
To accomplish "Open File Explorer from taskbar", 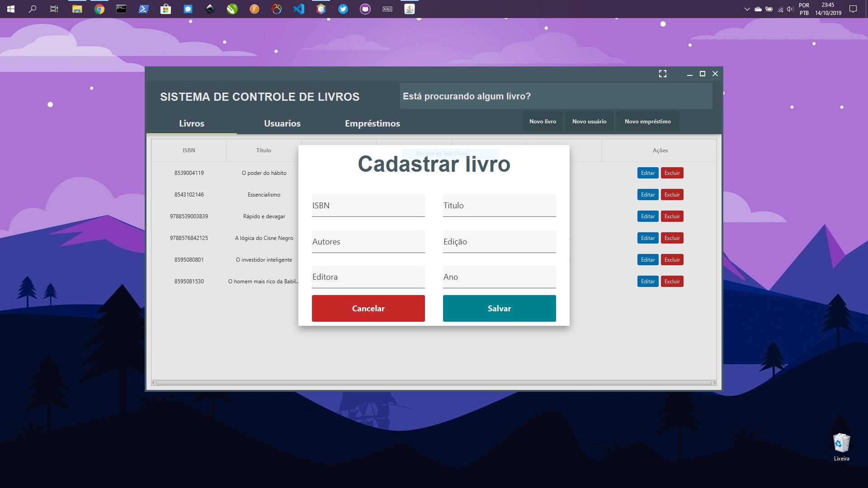I will [77, 9].
